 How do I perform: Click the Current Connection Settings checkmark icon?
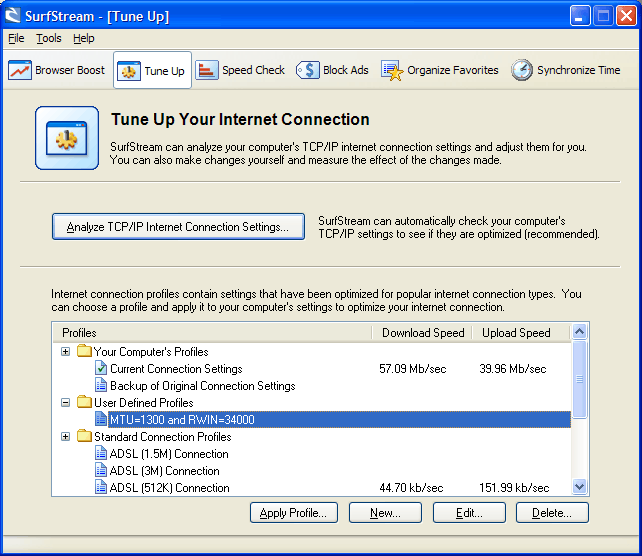pos(101,368)
